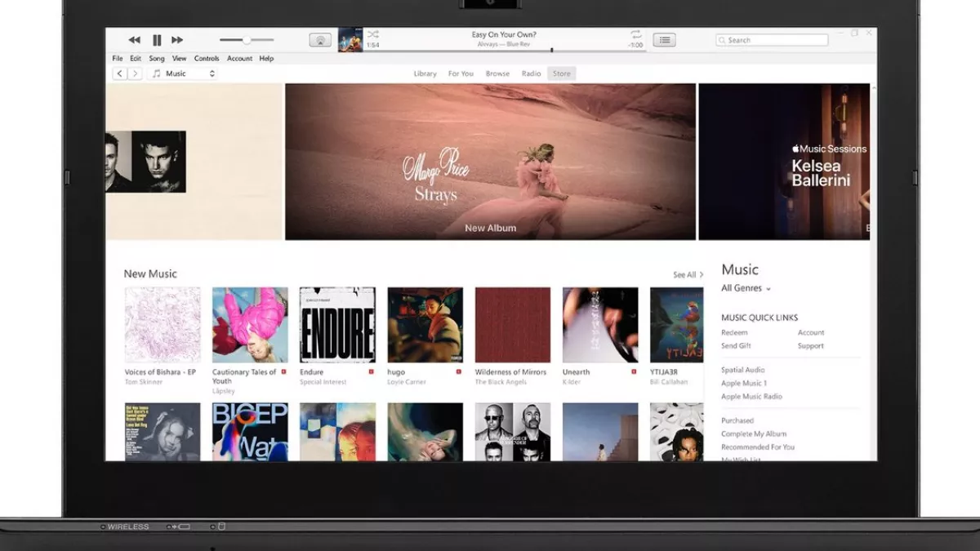Skip to the next track
Image resolution: width=980 pixels, height=551 pixels.
pos(177,40)
